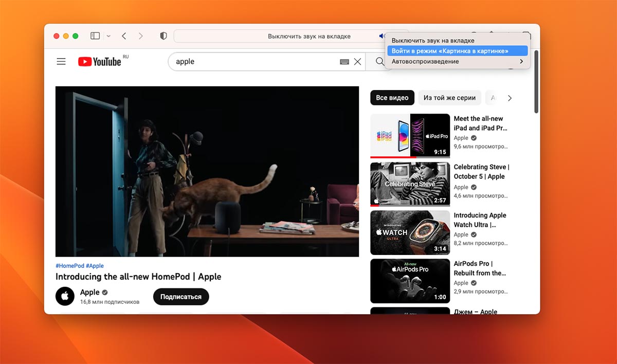The height and width of the screenshot is (364, 617).
Task: Click the privacy shield icon
Action: (164, 36)
